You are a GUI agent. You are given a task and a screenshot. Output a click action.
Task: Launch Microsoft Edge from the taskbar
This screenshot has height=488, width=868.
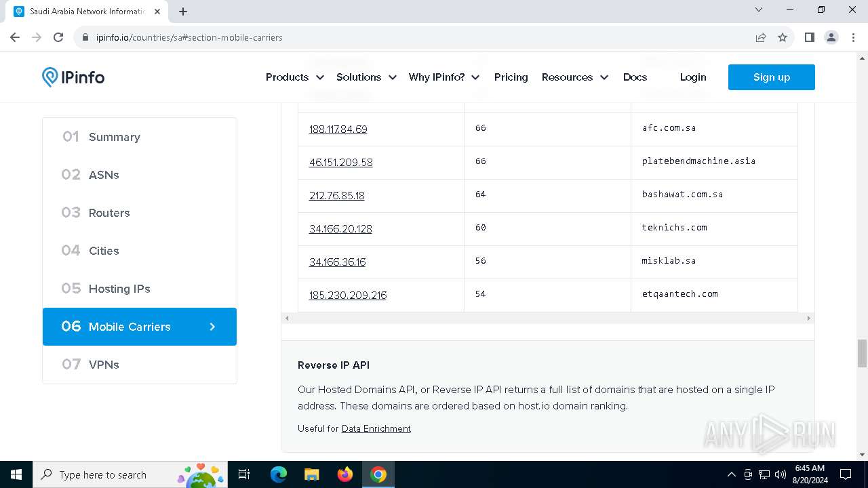click(279, 474)
